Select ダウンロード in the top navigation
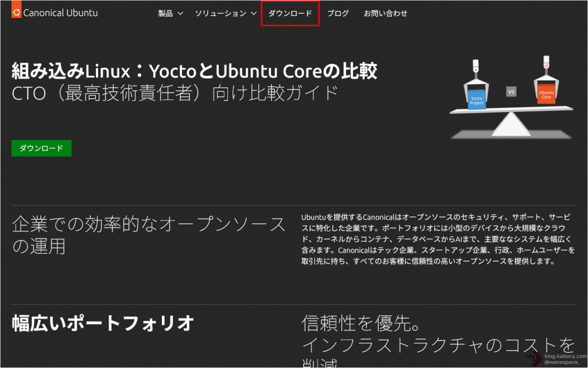This screenshot has height=368, width=588. click(x=290, y=13)
